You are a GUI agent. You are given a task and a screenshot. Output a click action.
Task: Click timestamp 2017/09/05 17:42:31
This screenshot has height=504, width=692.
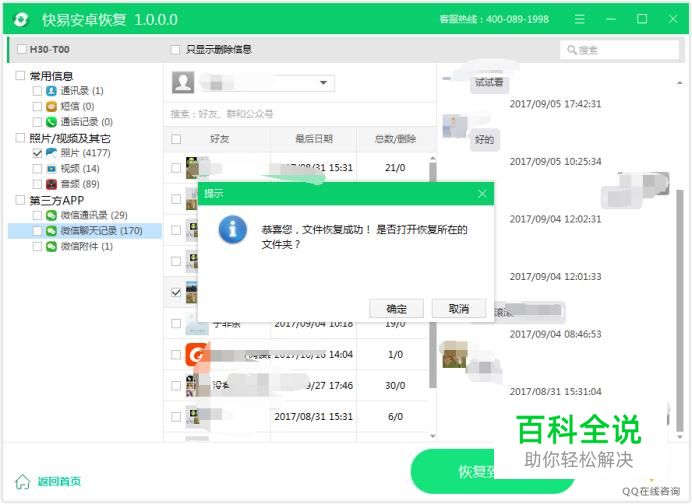point(555,104)
